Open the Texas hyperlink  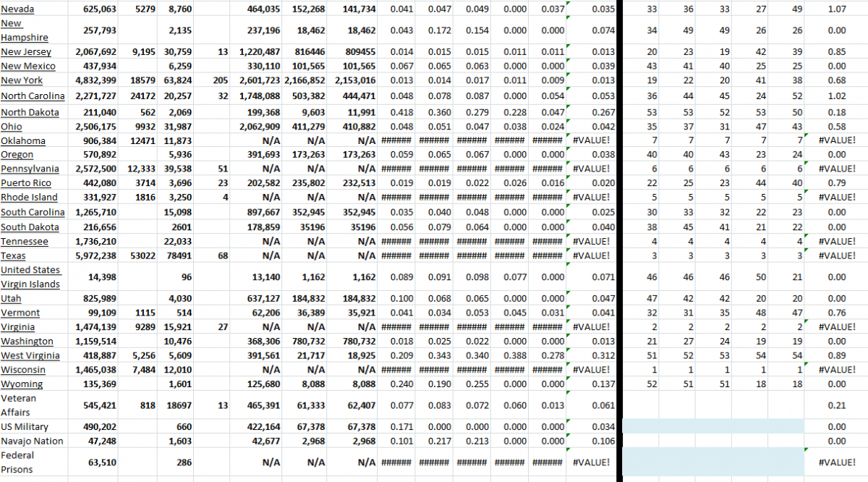click(x=14, y=255)
